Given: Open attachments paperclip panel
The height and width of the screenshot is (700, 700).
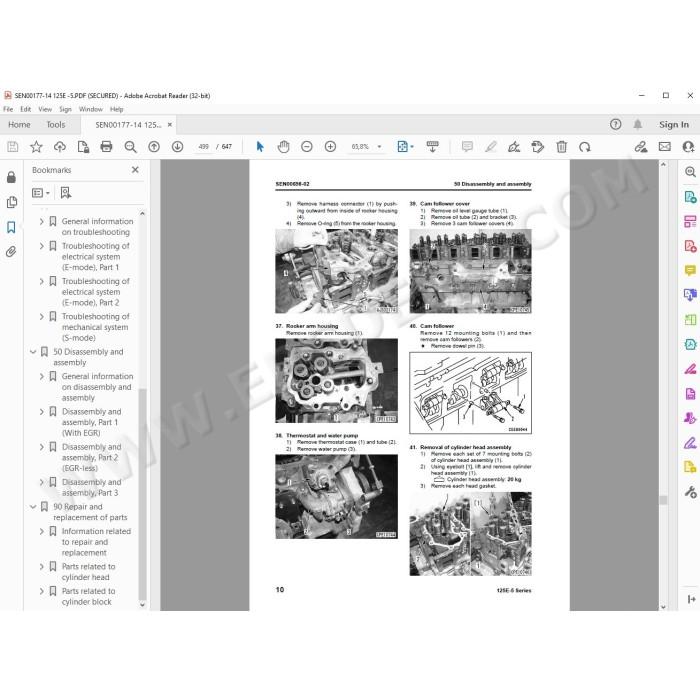Looking at the screenshot, I should (12, 252).
